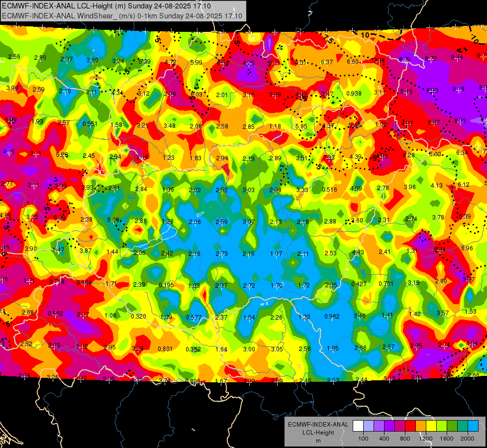Viewport: 487px width, 448px height.
Task: Click the wind shear value 9.84
Action: point(457,57)
